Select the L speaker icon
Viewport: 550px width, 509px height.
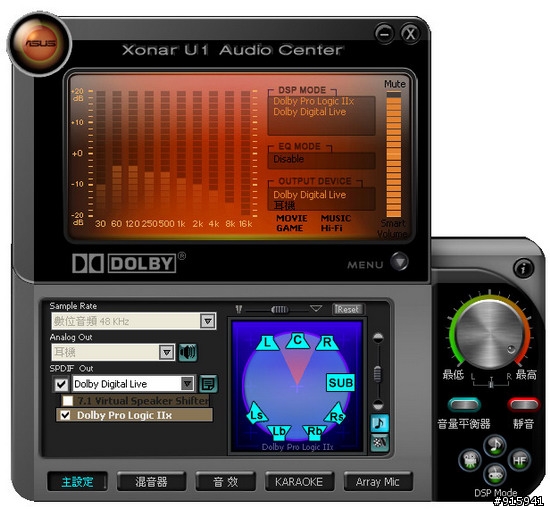coord(267,343)
